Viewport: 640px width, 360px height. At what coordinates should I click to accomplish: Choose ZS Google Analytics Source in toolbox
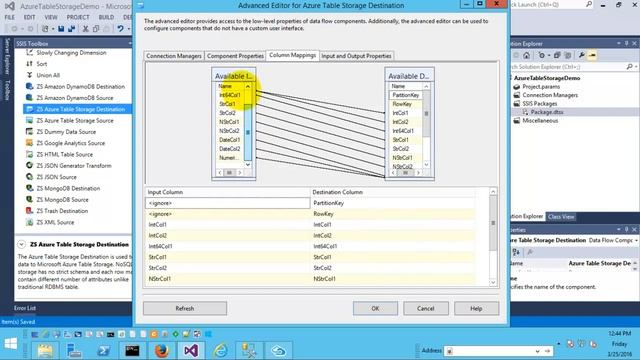coord(70,143)
